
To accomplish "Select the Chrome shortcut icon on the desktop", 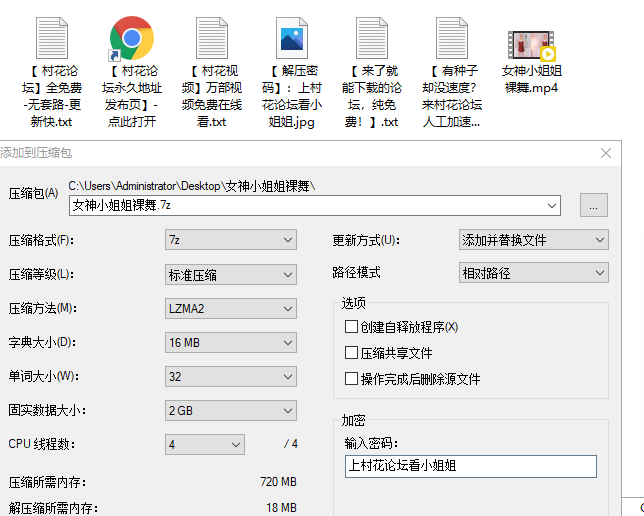I will point(130,38).
